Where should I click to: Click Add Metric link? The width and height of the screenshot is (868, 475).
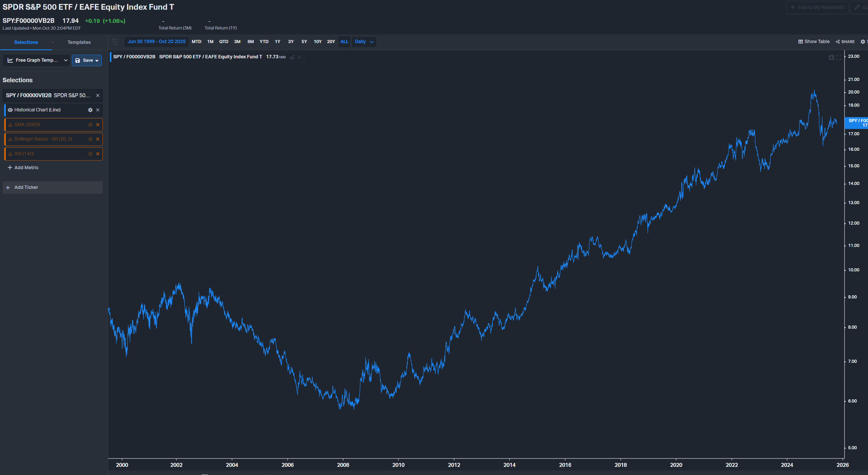tap(26, 168)
